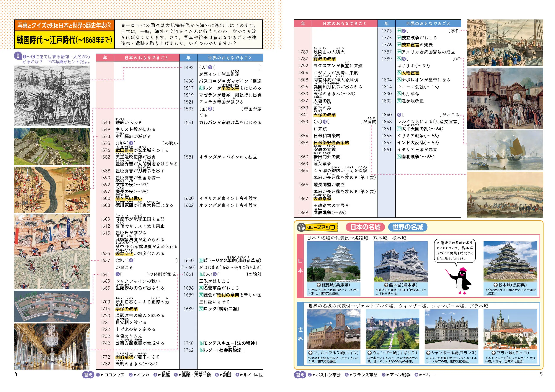Click the binoculars icon beside クローズアップ
Screen dimensions: 555x392
[x=301, y=227]
